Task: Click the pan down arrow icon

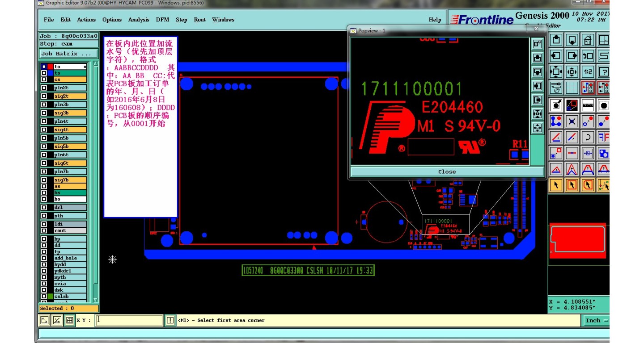Action: tap(572, 40)
